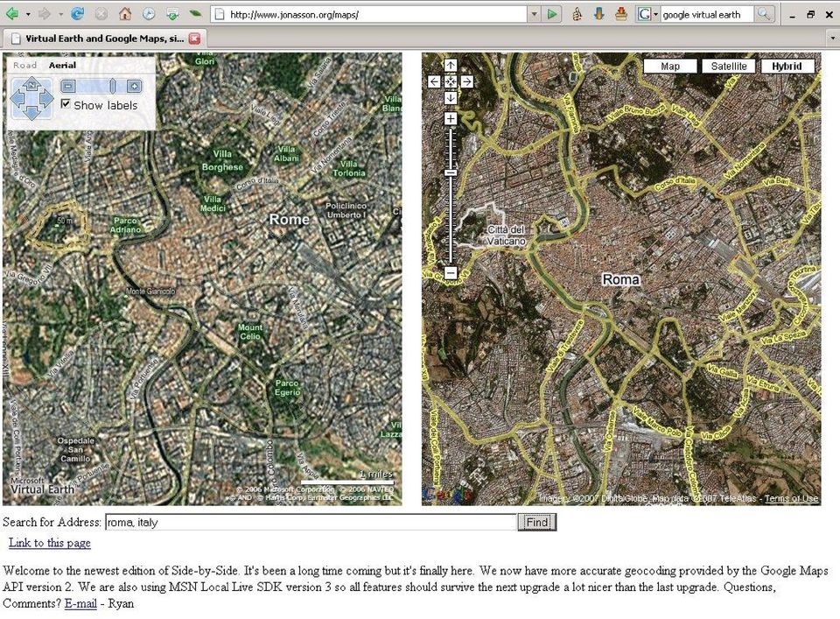
Task: Pan the Google map up
Action: coord(451,66)
